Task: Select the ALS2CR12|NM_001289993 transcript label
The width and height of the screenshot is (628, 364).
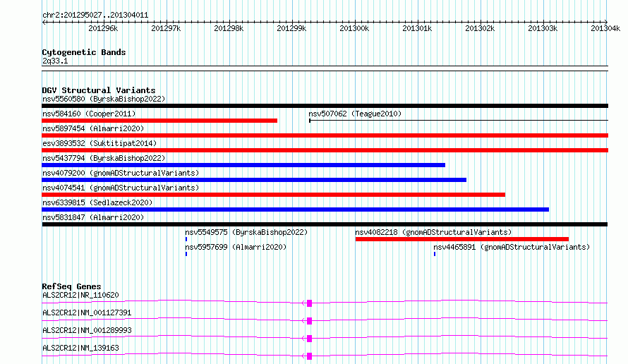Action: pyautogui.click(x=87, y=330)
